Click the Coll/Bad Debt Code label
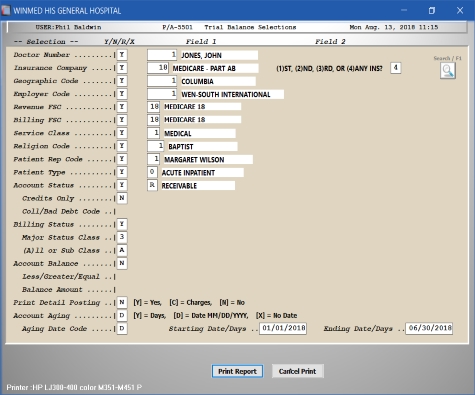The image size is (475, 395). pos(61,211)
